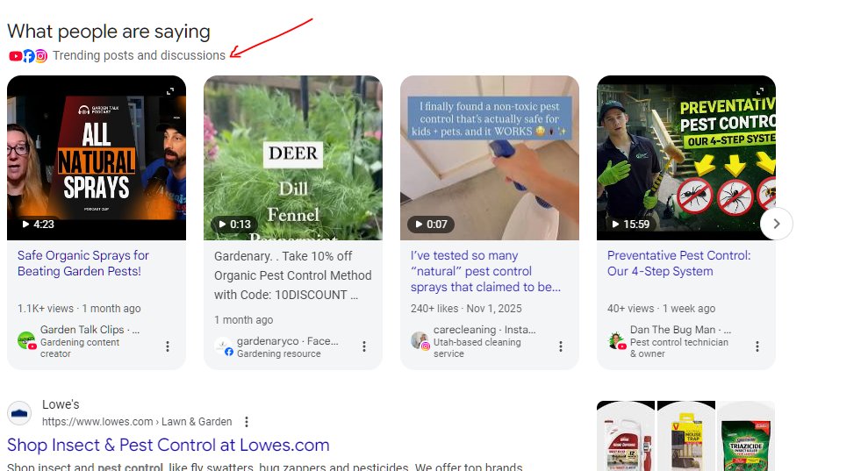Image resolution: width=868 pixels, height=471 pixels.
Task: Open the three-dot menu on the gardenaryco post
Action: click(364, 346)
